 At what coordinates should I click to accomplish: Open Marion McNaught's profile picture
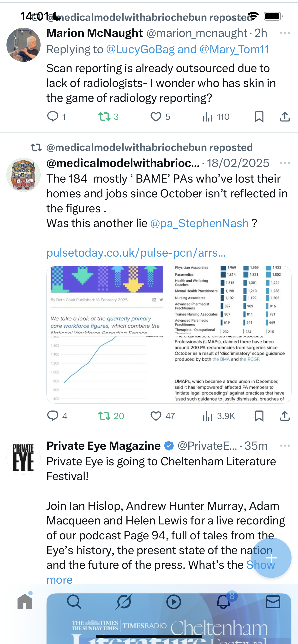(24, 45)
